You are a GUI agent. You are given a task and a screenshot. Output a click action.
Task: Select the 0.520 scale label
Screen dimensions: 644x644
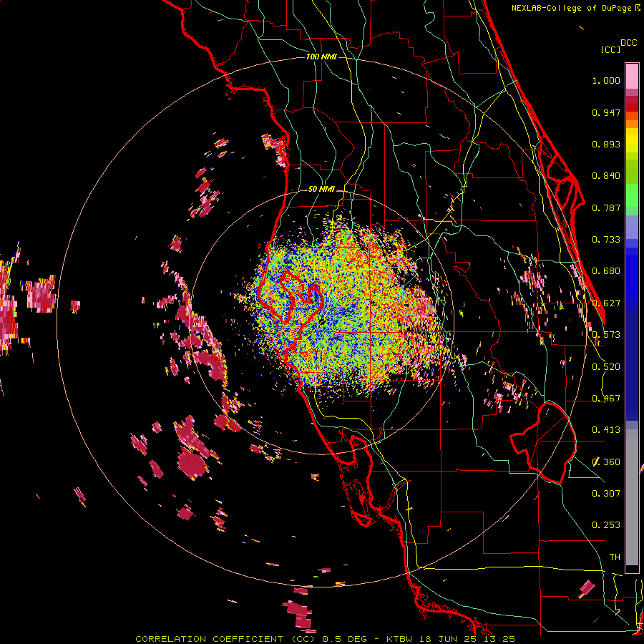click(606, 367)
